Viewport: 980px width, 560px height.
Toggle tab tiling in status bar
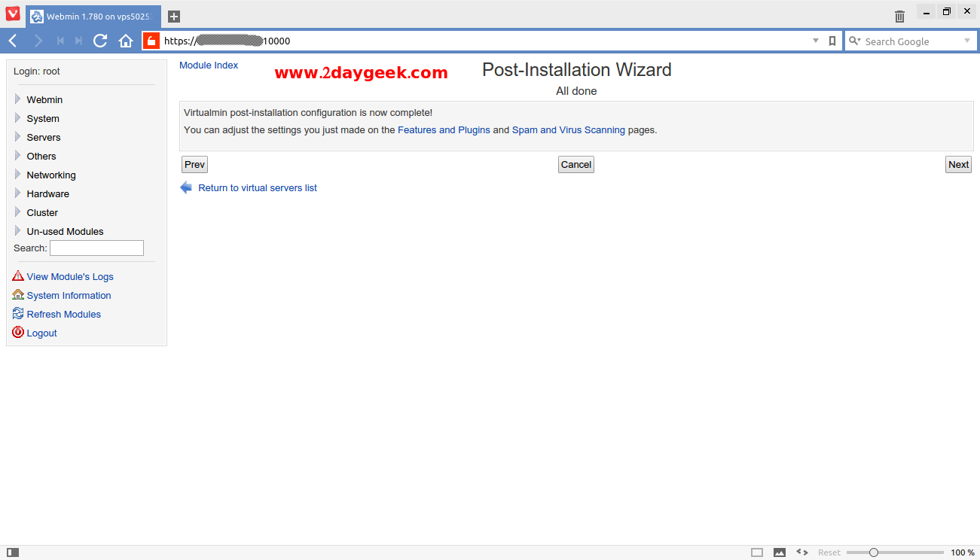(x=757, y=552)
